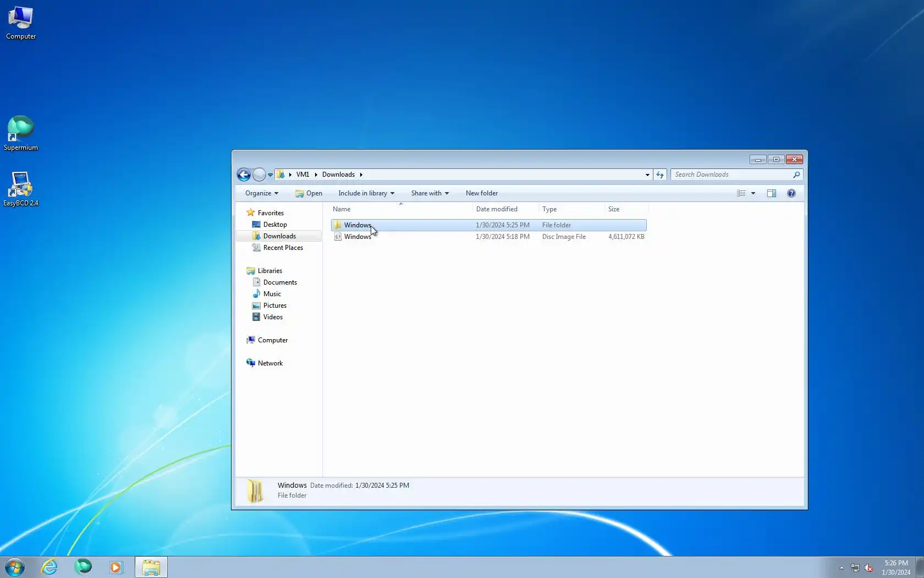Click the folder icon in address bar

(280, 175)
